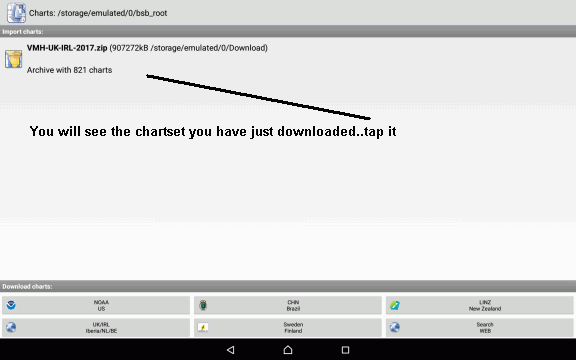Click the Sweden Finland lightning icon

pyautogui.click(x=203, y=327)
